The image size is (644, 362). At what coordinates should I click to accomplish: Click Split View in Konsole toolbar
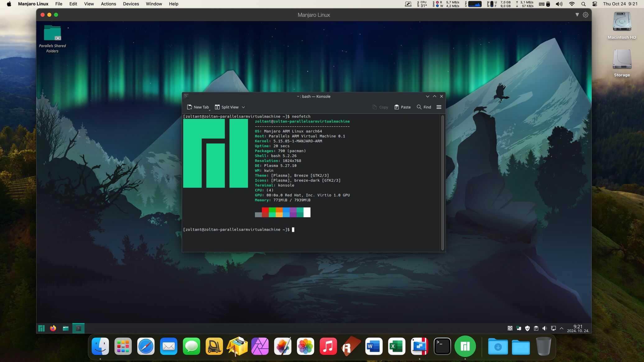tap(227, 107)
